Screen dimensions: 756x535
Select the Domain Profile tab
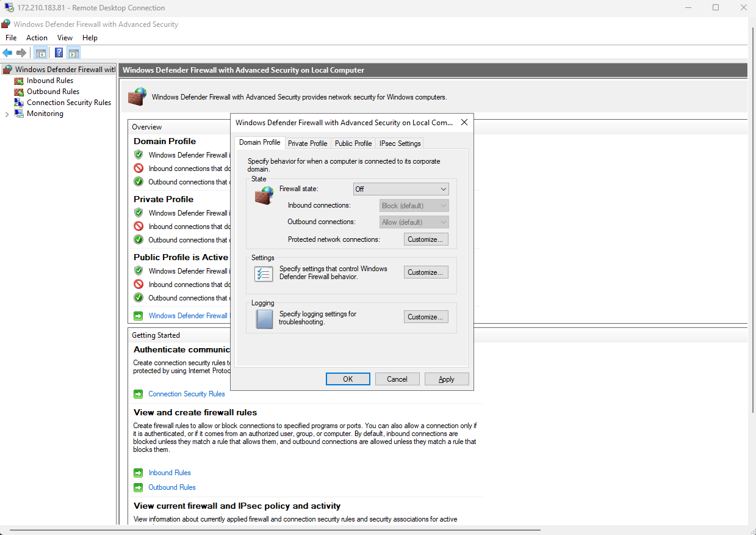[x=260, y=142]
